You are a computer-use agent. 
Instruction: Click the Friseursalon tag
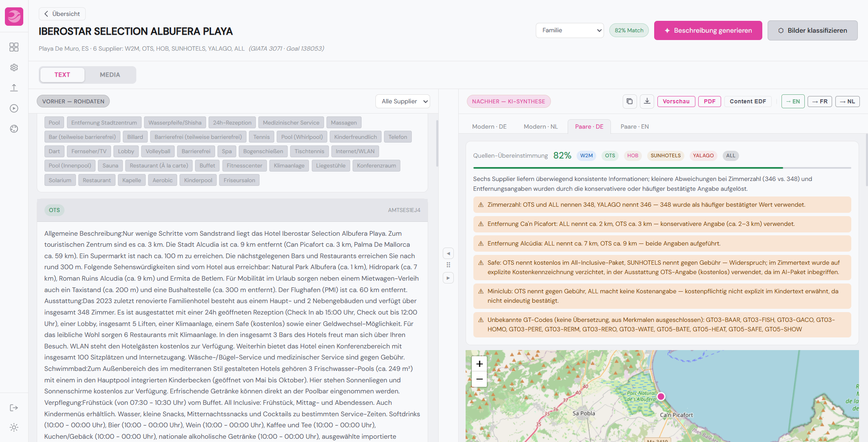click(x=239, y=180)
